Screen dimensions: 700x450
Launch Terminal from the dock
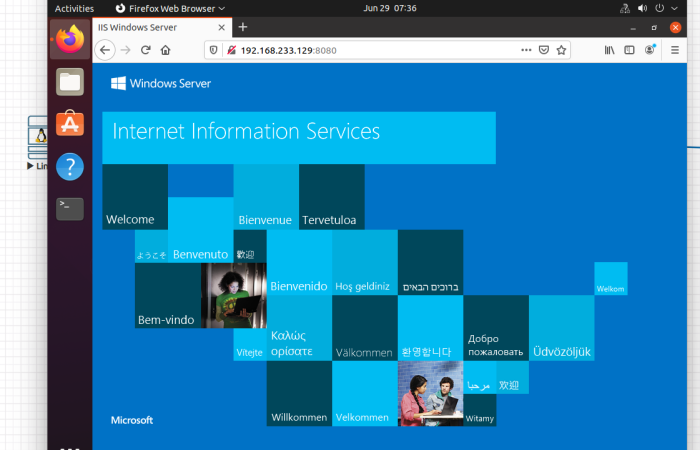pyautogui.click(x=70, y=209)
